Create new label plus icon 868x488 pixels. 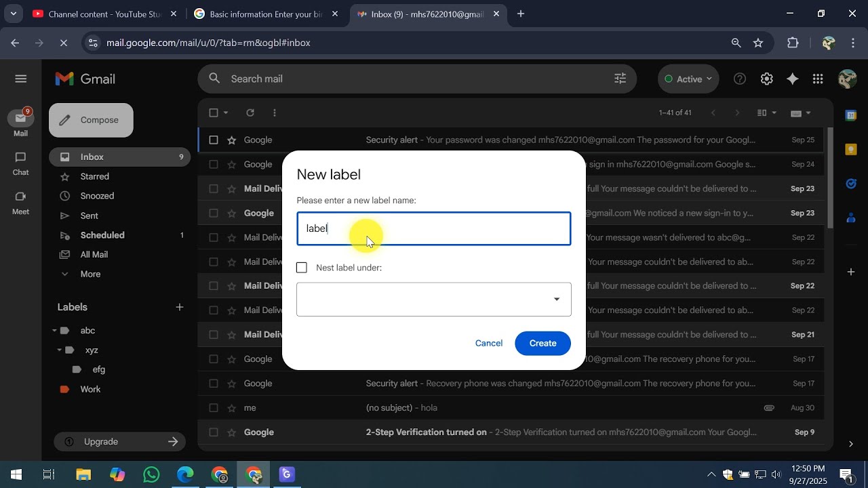[179, 307]
